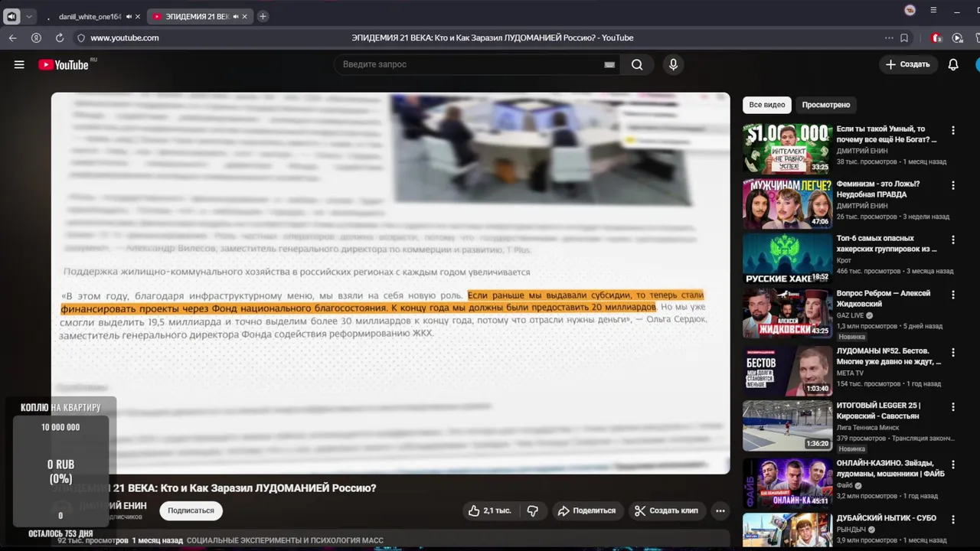The width and height of the screenshot is (980, 551).
Task: Open 'Если ты такой Умный' video thumbnail
Action: [787, 148]
